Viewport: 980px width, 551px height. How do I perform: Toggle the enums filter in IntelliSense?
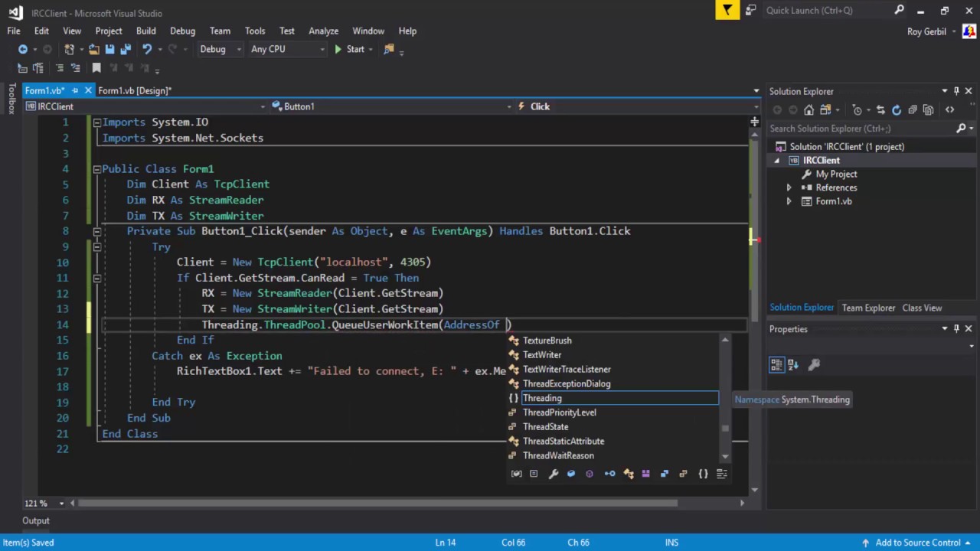pyautogui.click(x=683, y=474)
